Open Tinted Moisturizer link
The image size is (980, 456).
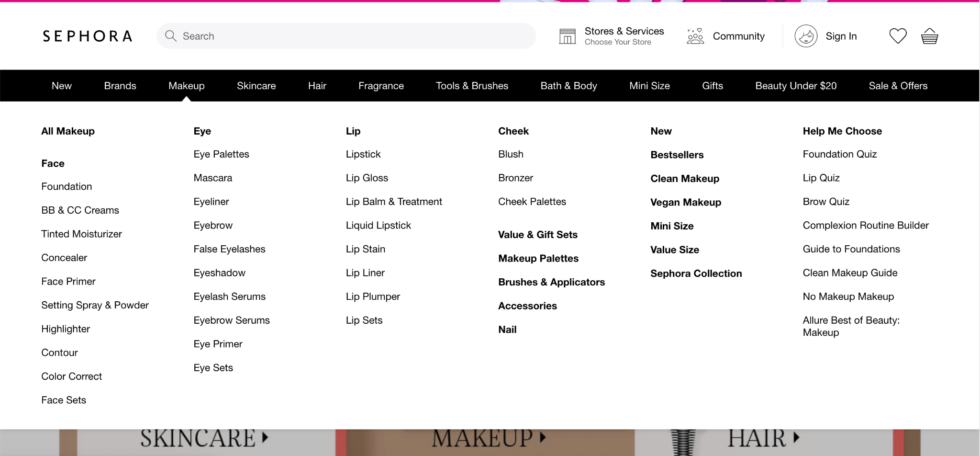click(x=81, y=234)
